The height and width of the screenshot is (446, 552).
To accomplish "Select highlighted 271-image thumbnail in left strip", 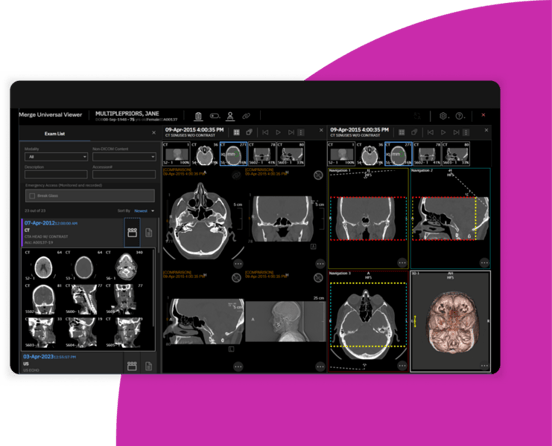I will pyautogui.click(x=233, y=154).
